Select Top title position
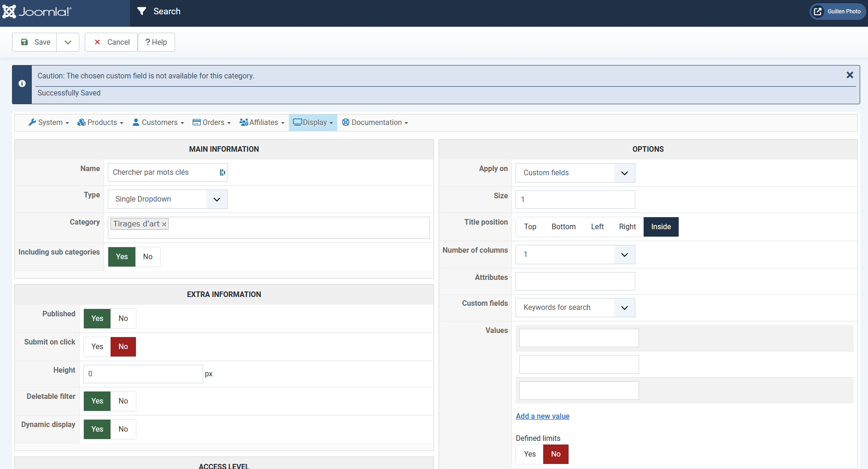This screenshot has width=868, height=469. pos(530,227)
